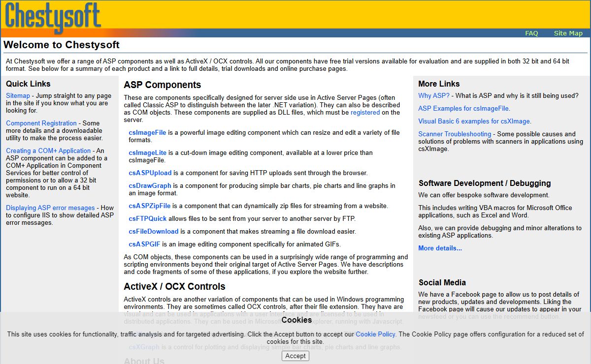Open the csASPUpload product link

click(150, 173)
